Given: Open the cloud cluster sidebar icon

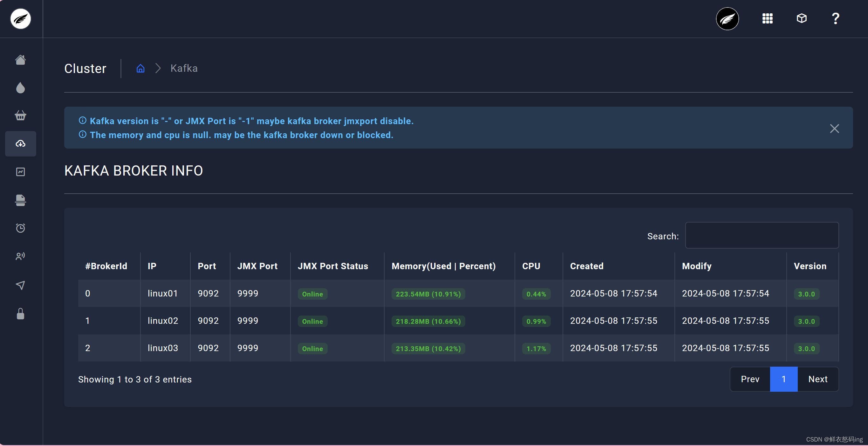Looking at the screenshot, I should [21, 144].
